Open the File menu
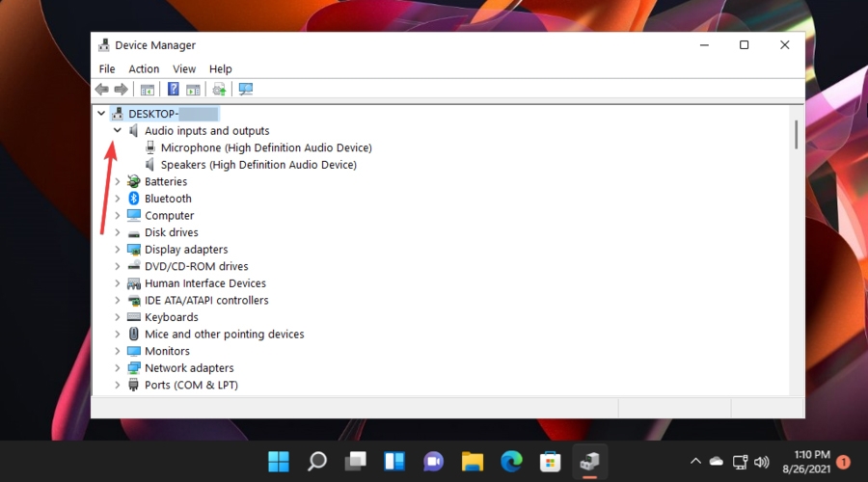 tap(107, 68)
